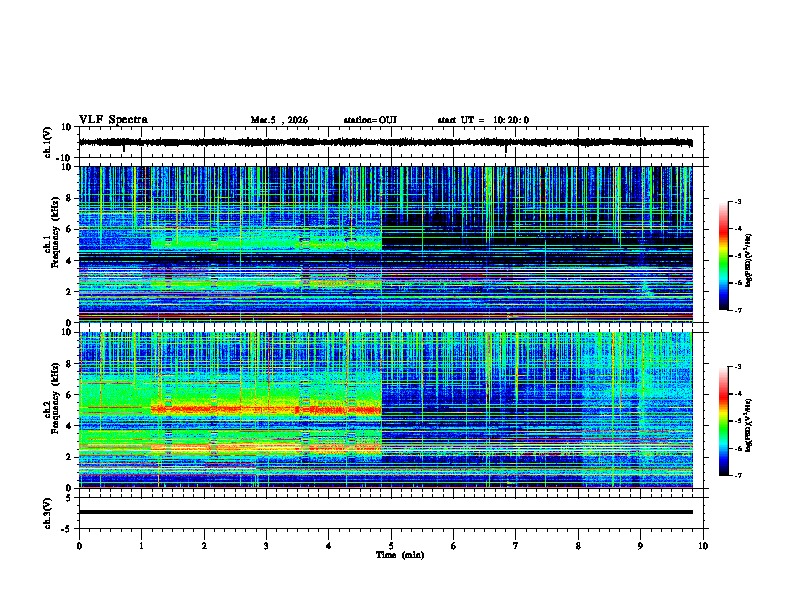The width and height of the screenshot is (792, 612).
Task: Click the "4" kHz tick of ch.2 spectrogram
Action: [69, 426]
